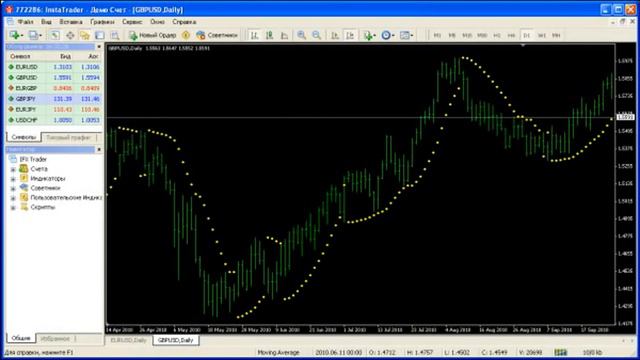Open the Вид menu
Image resolution: width=640 pixels, height=360 pixels.
pyautogui.click(x=46, y=22)
